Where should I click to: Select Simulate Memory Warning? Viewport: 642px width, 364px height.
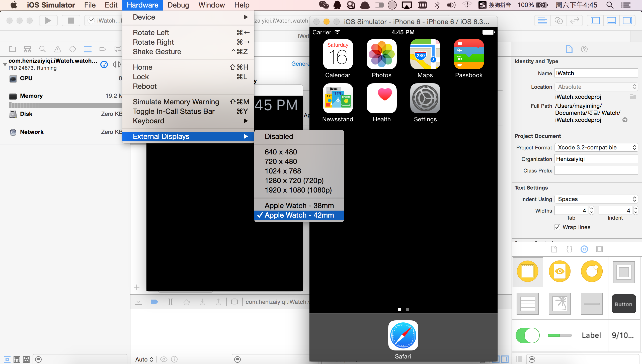[188, 102]
